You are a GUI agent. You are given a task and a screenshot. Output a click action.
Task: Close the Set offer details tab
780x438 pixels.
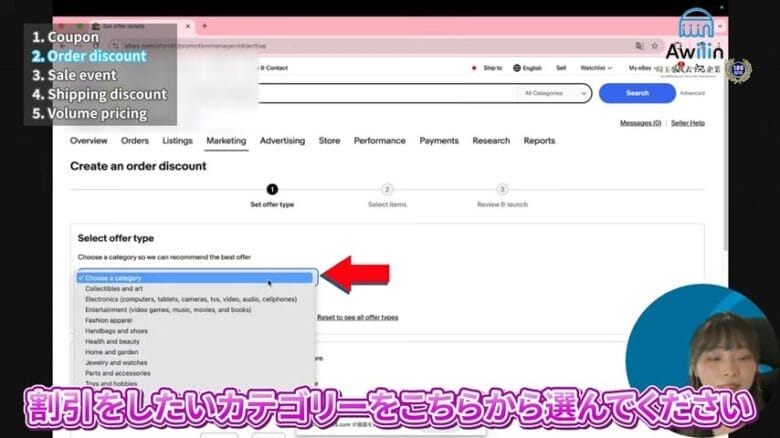coord(188,26)
